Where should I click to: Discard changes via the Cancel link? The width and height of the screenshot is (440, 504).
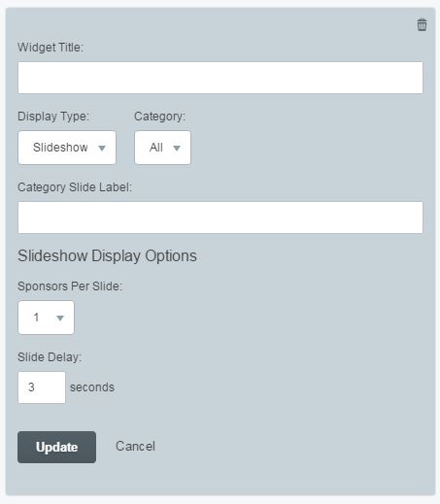(135, 446)
